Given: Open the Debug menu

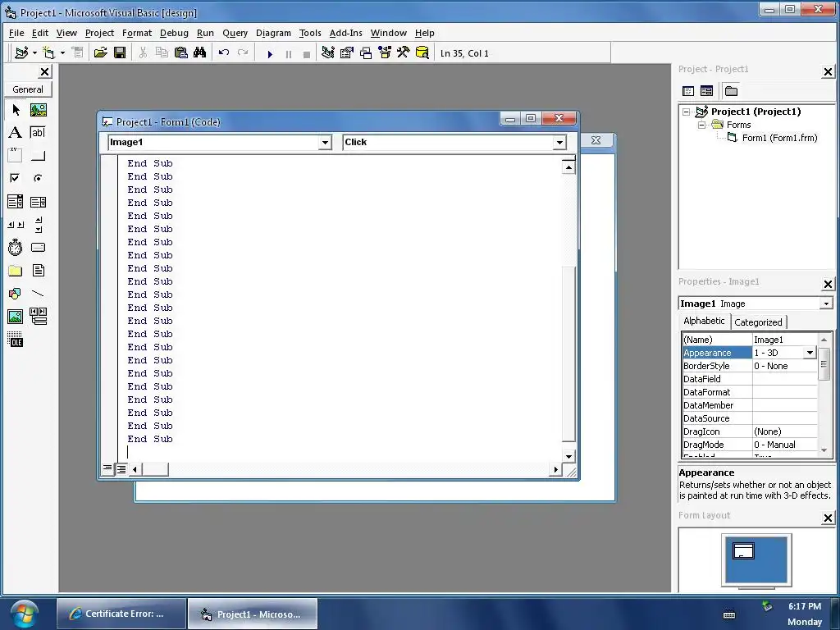Looking at the screenshot, I should coord(174,33).
